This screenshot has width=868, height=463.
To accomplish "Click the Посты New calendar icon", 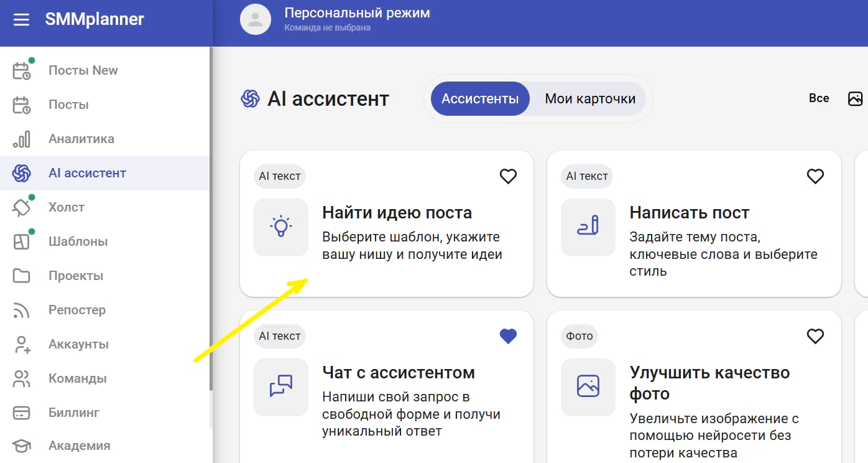I will 22,70.
